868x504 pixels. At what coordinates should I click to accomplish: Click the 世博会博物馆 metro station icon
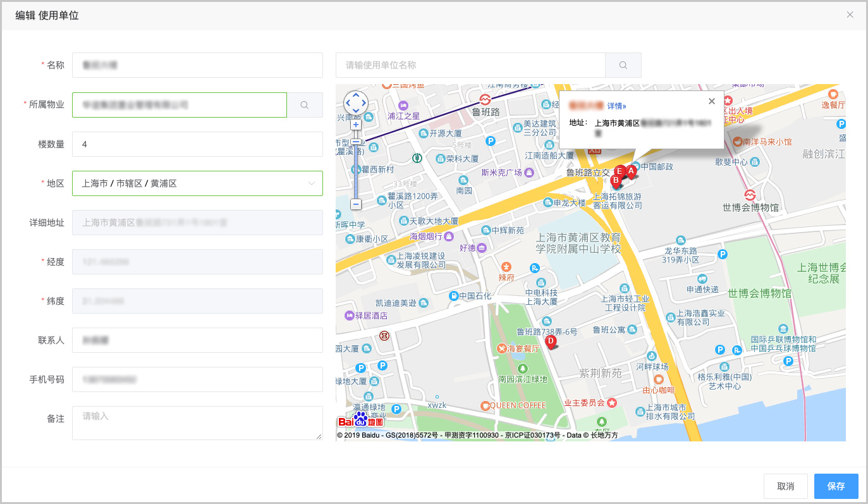click(x=750, y=194)
